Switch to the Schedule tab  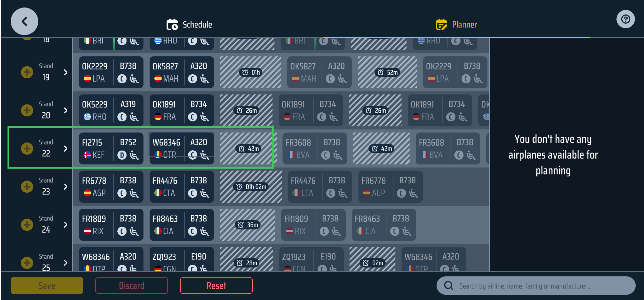[189, 24]
